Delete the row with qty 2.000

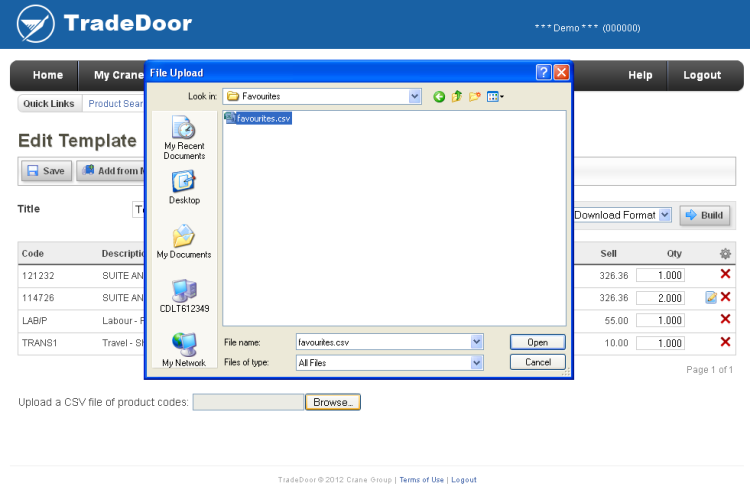click(x=725, y=297)
